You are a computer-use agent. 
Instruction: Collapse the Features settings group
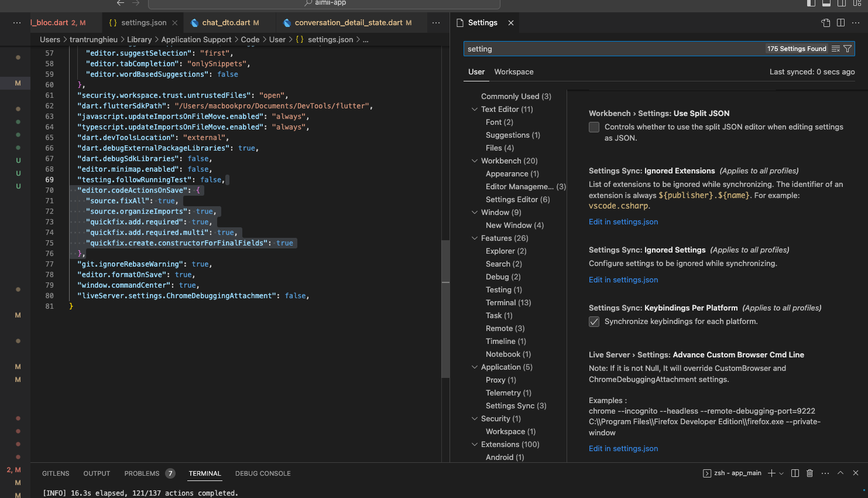point(475,238)
